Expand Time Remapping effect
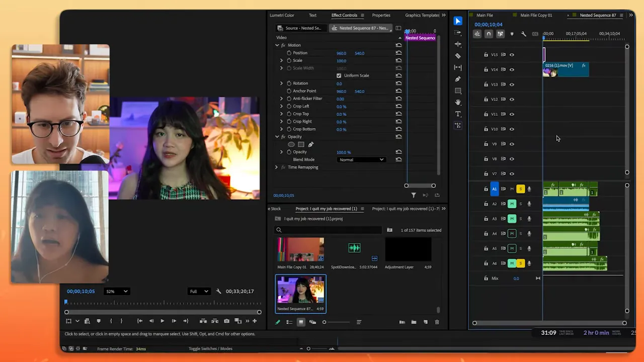Image resolution: width=644 pixels, height=362 pixels. pos(276,167)
